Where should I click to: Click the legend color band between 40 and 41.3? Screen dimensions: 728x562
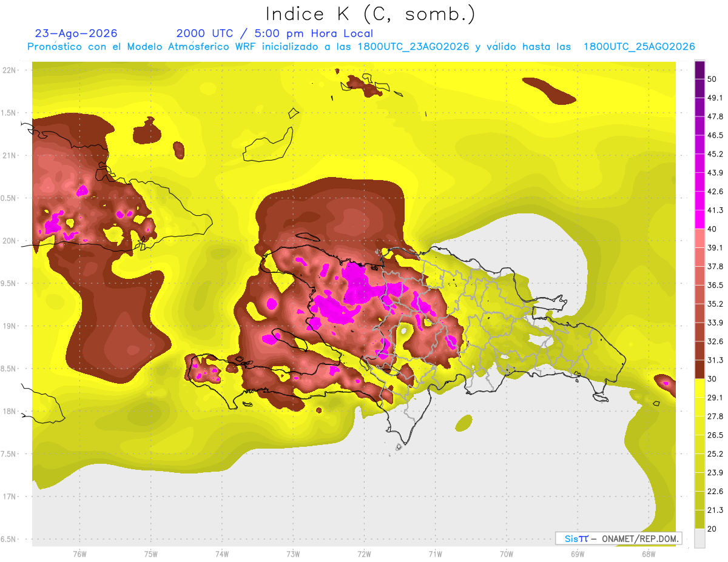pyautogui.click(x=700, y=219)
